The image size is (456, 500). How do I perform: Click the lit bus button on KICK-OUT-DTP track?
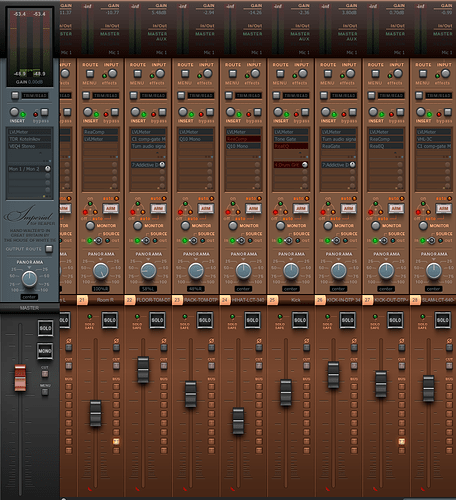(x=402, y=441)
